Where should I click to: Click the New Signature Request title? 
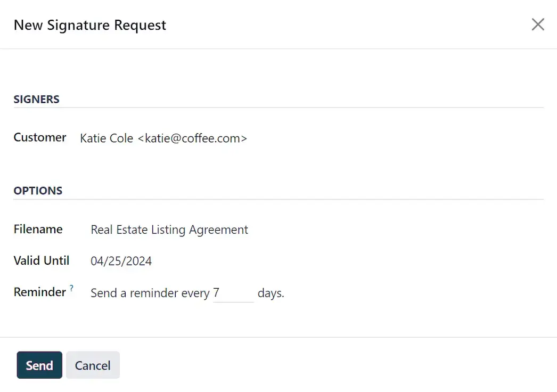click(x=90, y=25)
